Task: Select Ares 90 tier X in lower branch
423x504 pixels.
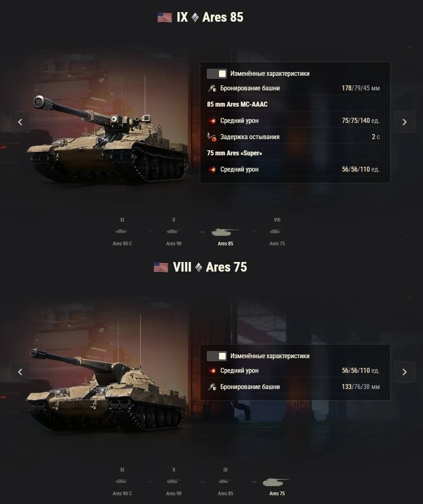Action: tap(174, 482)
